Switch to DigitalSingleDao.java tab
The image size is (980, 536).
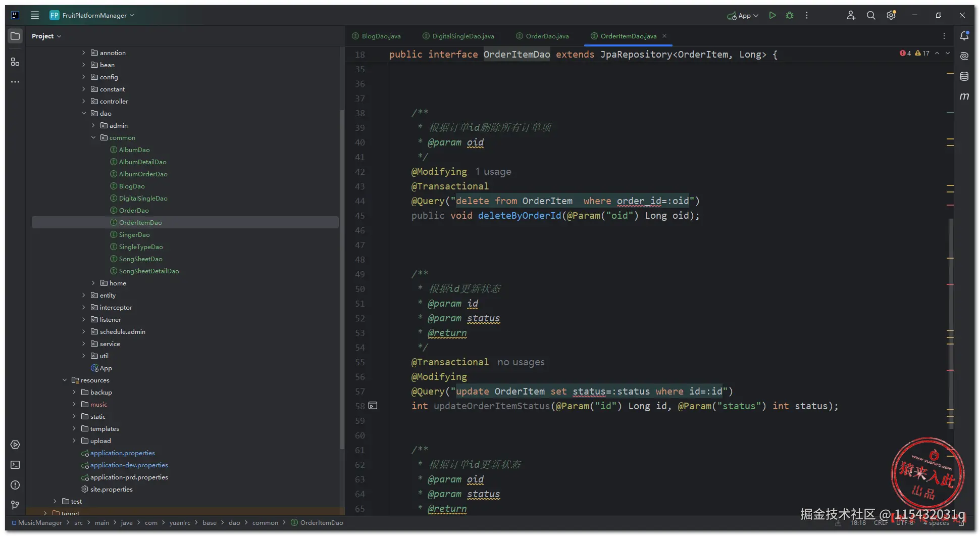458,36
